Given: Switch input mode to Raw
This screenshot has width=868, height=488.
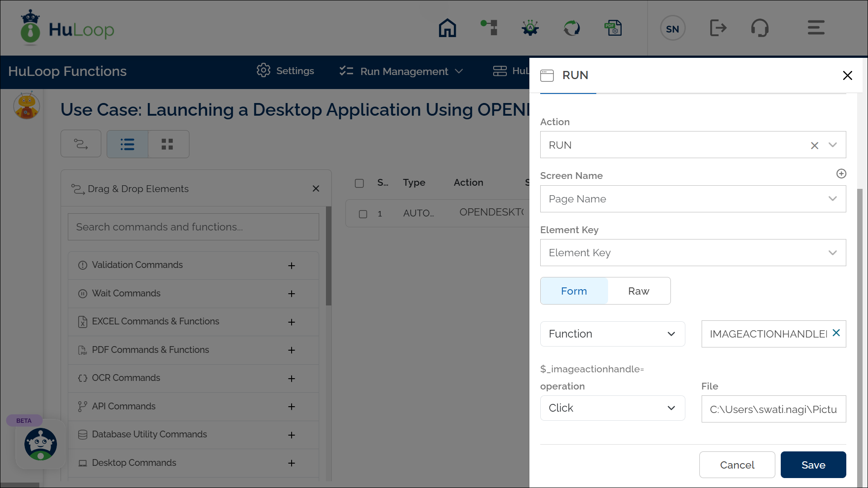Looking at the screenshot, I should [638, 291].
